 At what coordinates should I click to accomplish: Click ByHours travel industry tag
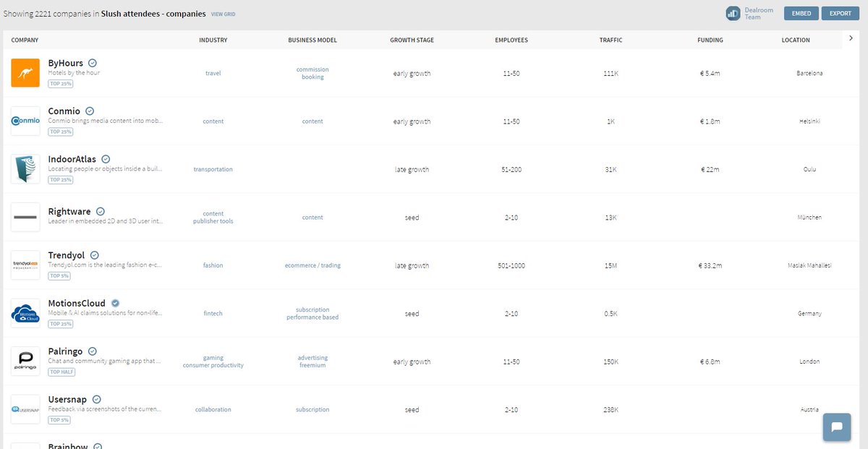(213, 73)
